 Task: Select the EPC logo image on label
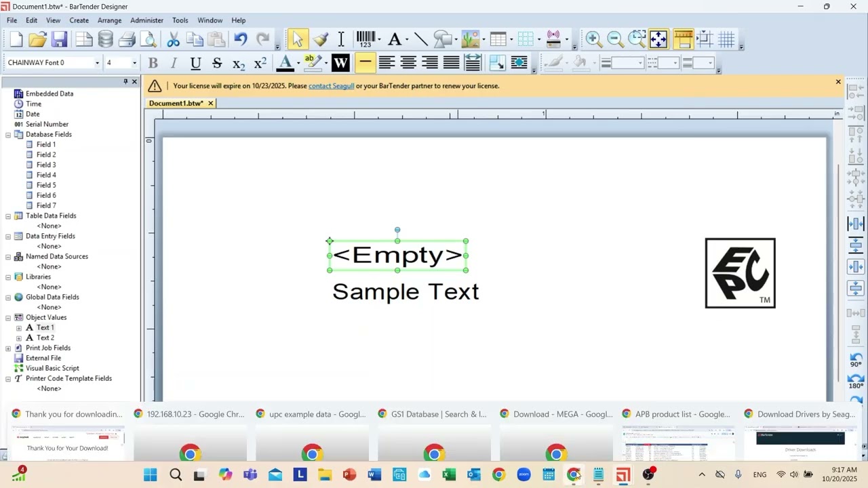point(740,273)
